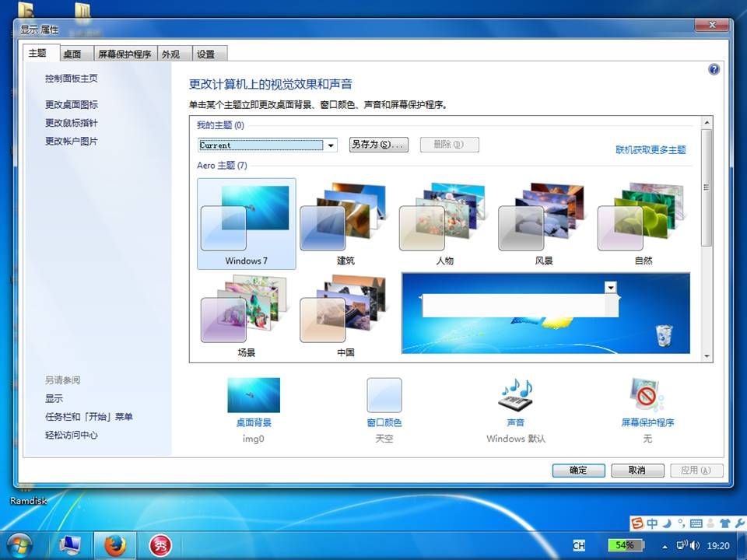Viewport: 747px width, 560px height.
Task: Open the Windows Start button
Action: 19,545
